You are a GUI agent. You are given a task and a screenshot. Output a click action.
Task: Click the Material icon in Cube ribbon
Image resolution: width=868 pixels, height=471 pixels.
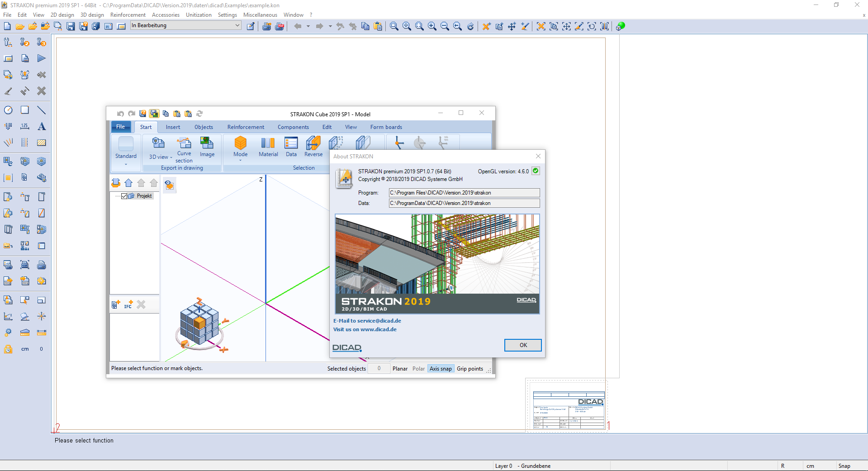(x=268, y=147)
